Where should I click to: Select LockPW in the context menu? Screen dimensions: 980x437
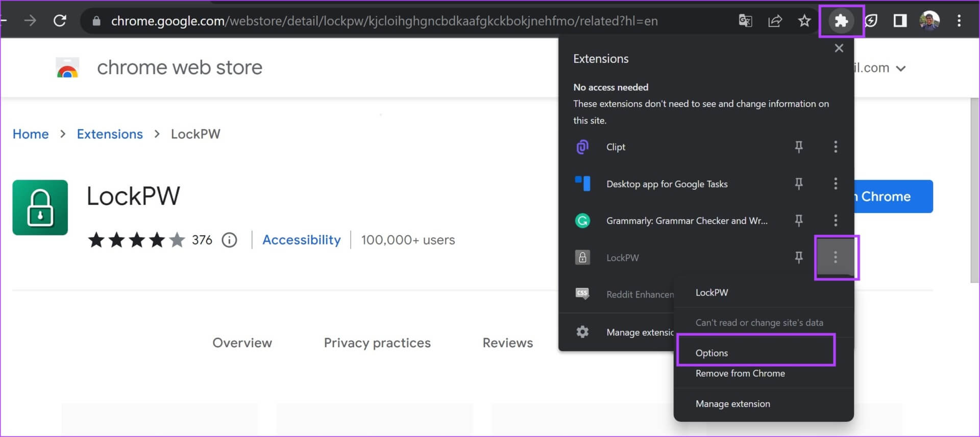coord(712,293)
